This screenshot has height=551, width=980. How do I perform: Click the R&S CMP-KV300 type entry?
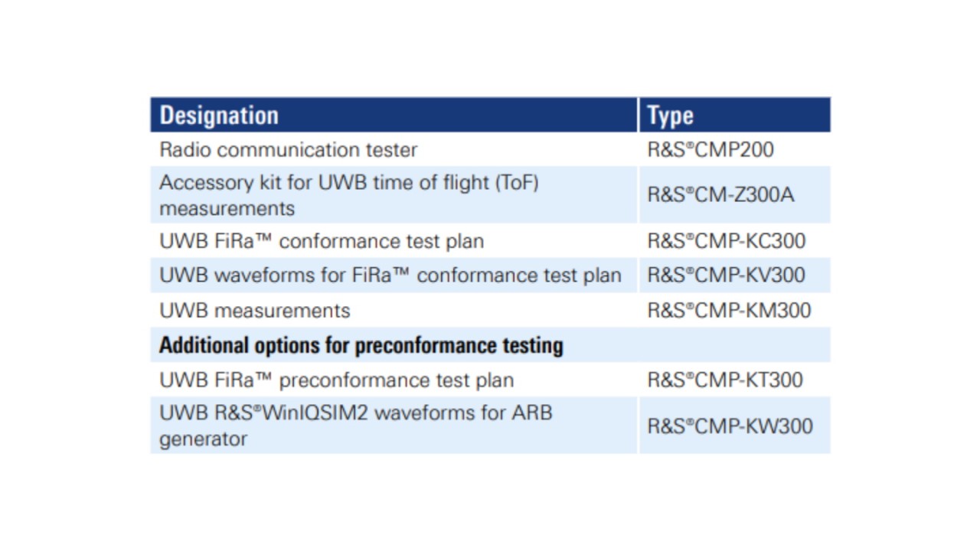[x=727, y=275]
